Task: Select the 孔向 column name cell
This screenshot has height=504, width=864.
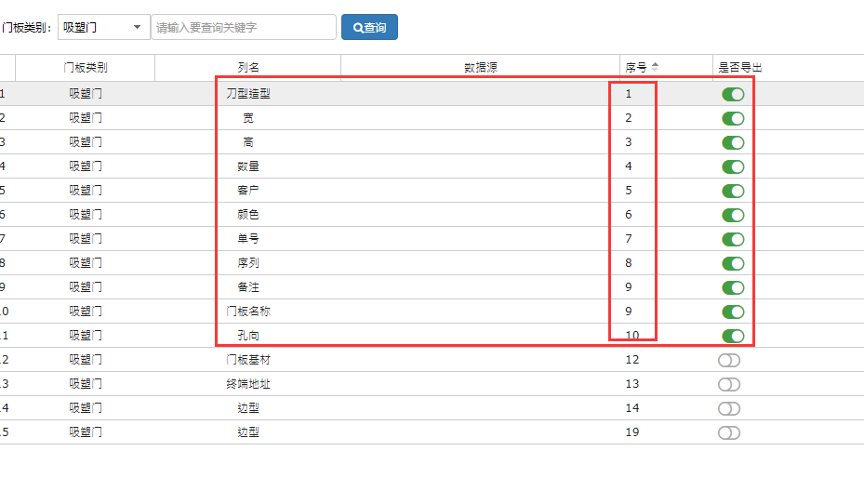Action: coord(248,336)
